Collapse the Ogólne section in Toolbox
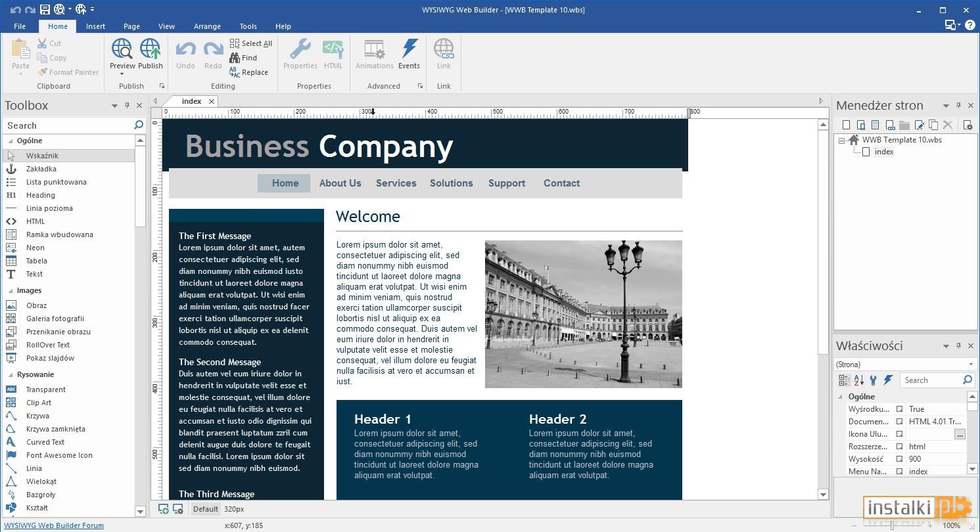This screenshot has height=532, width=980. coord(11,141)
